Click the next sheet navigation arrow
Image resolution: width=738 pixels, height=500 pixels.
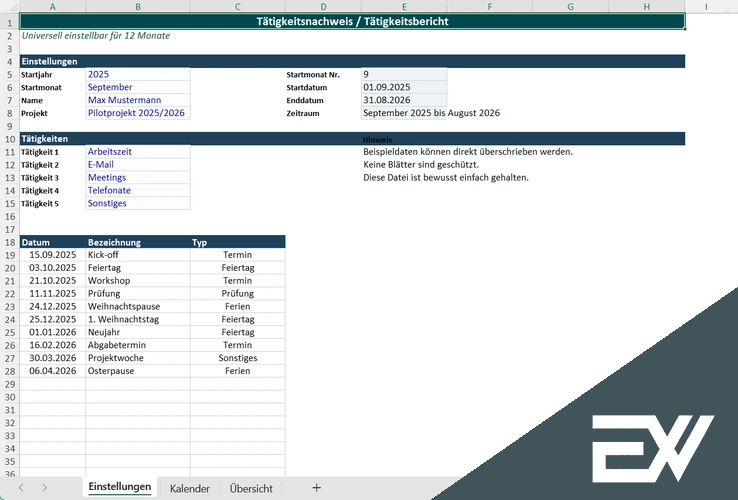pos(46,488)
